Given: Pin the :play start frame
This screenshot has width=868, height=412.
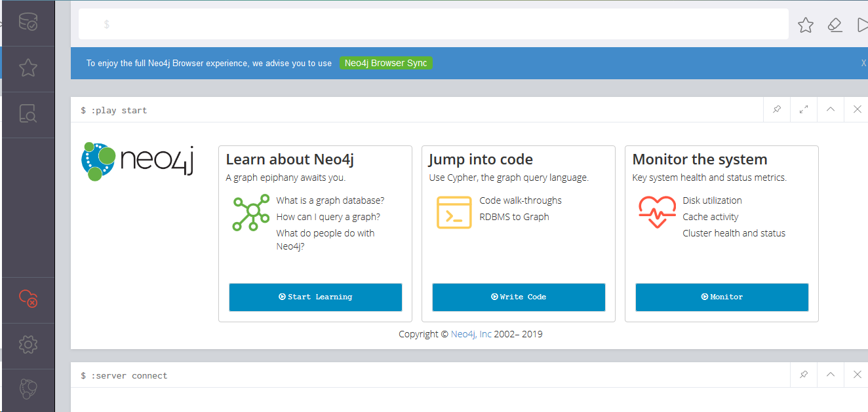Looking at the screenshot, I should tap(777, 109).
